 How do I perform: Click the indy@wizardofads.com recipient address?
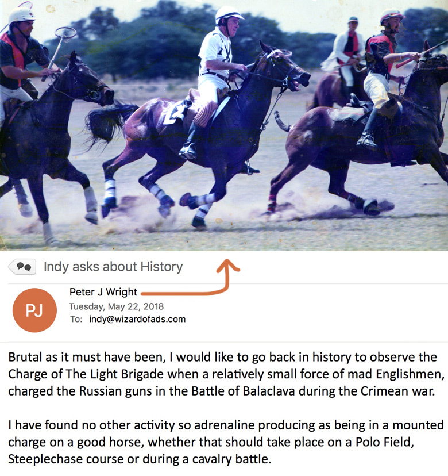[x=137, y=319]
